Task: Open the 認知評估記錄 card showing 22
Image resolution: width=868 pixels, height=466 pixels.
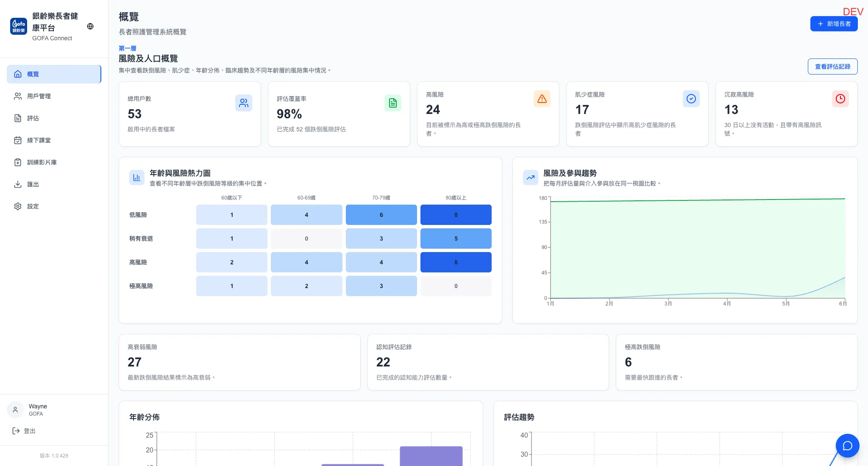Action: click(488, 362)
